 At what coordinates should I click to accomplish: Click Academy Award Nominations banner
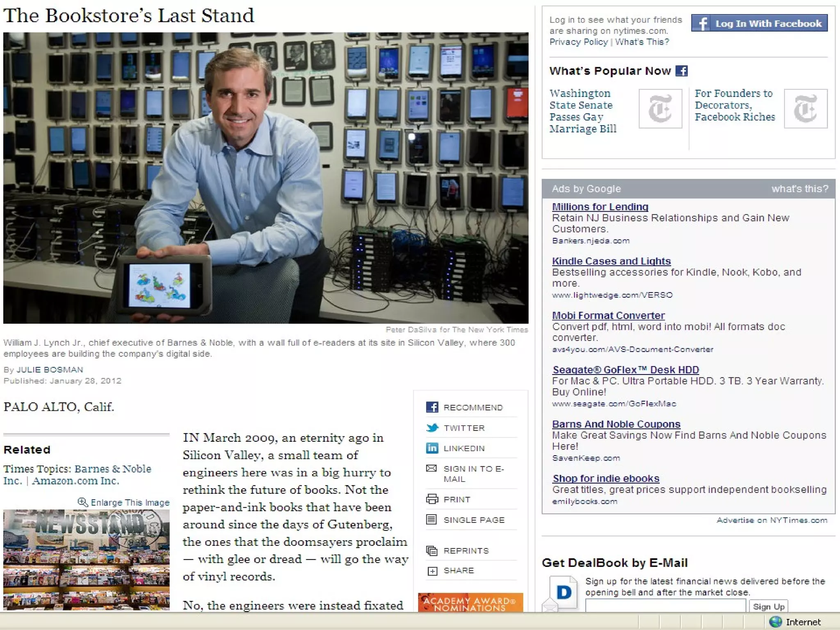tap(470, 603)
